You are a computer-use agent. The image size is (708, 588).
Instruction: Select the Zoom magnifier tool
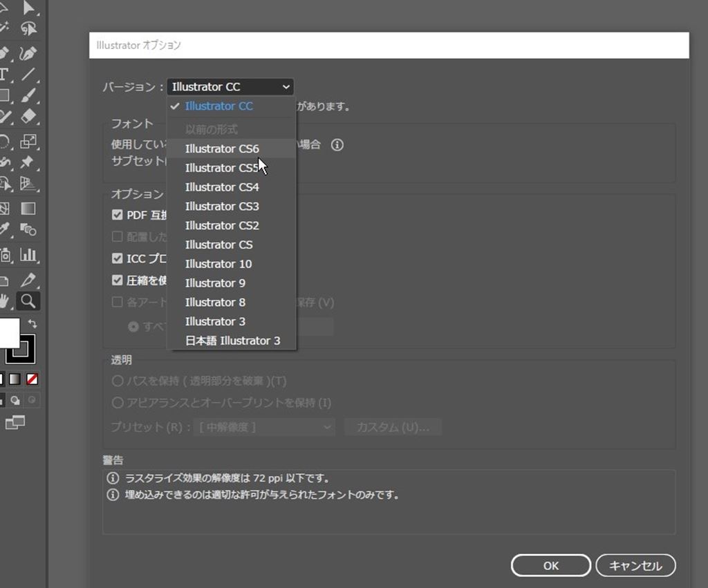click(x=28, y=301)
